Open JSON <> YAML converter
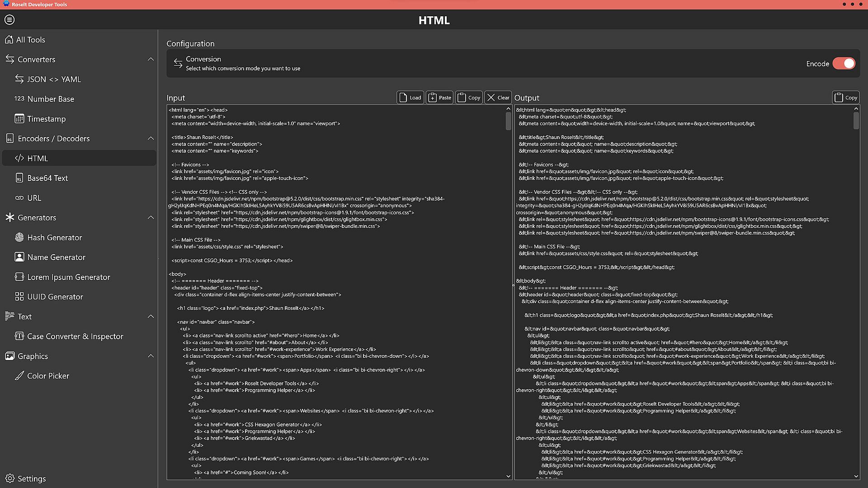Image resolution: width=868 pixels, height=488 pixels. click(79, 79)
